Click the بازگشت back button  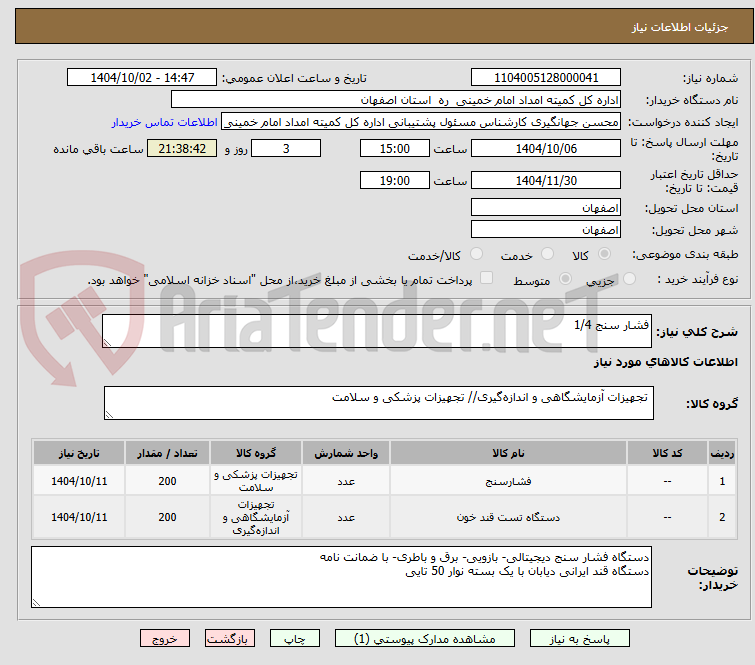point(230,639)
